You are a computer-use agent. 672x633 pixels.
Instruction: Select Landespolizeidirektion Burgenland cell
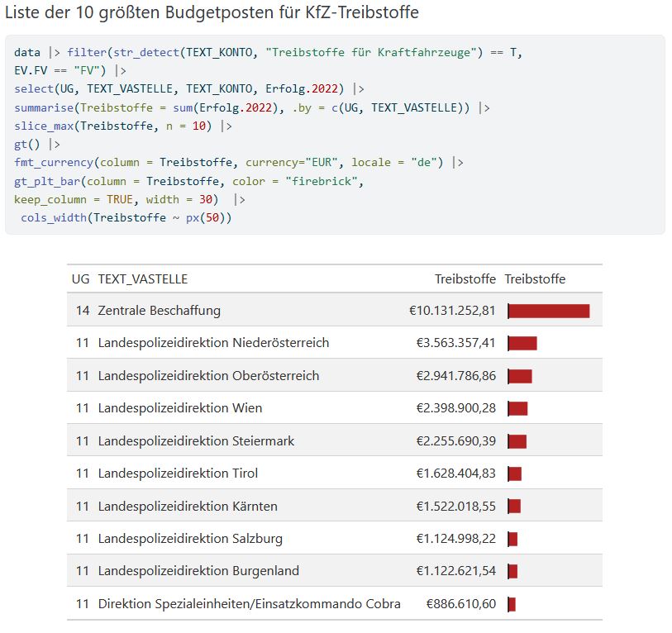[x=198, y=571]
